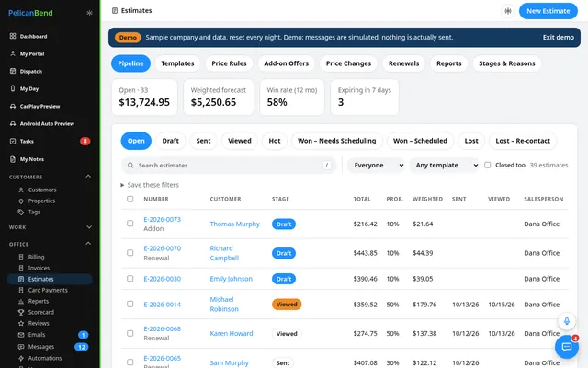Open the Stages & Reasons tab

pyautogui.click(x=507, y=63)
